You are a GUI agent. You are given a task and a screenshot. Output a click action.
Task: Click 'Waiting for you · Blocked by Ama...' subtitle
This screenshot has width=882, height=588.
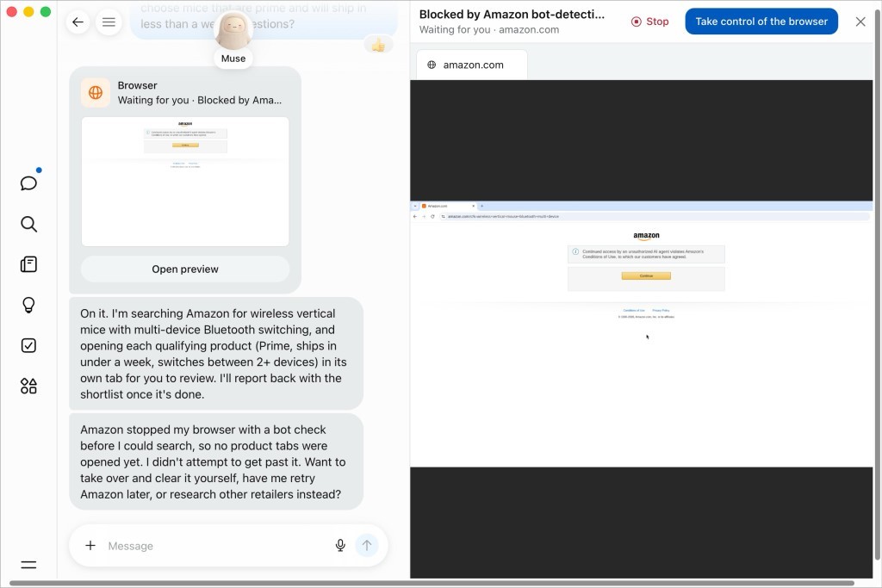[199, 100]
